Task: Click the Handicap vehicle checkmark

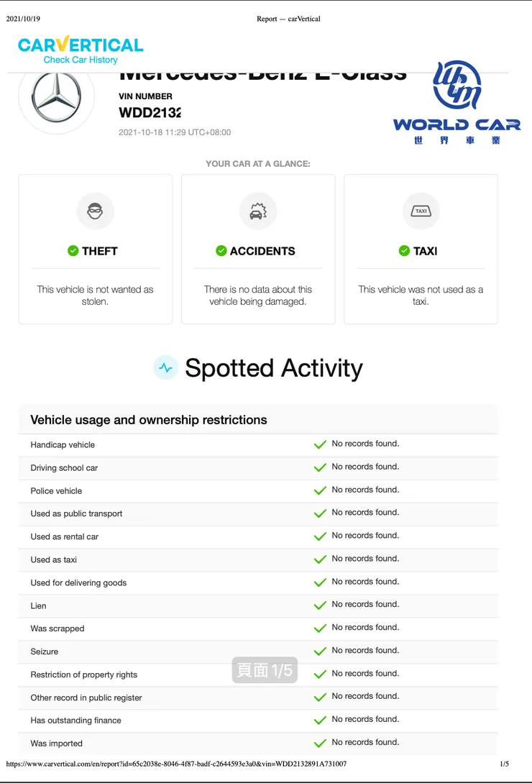Action: (x=320, y=445)
